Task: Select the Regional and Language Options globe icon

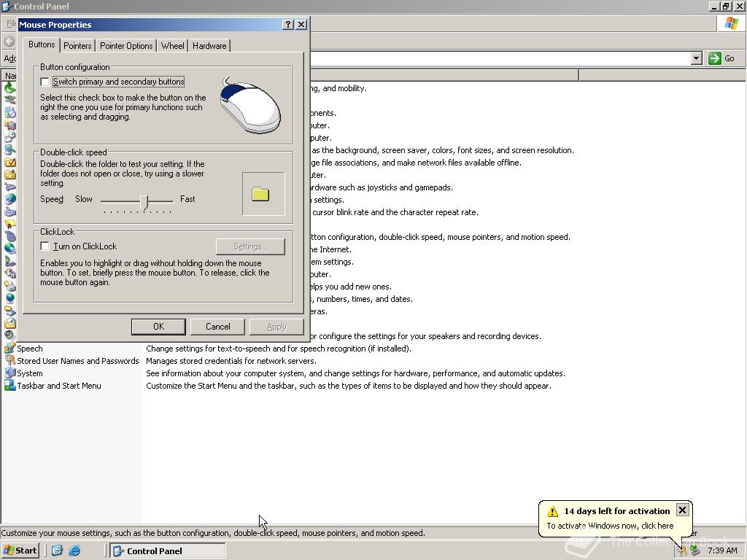Action: pyautogui.click(x=10, y=298)
